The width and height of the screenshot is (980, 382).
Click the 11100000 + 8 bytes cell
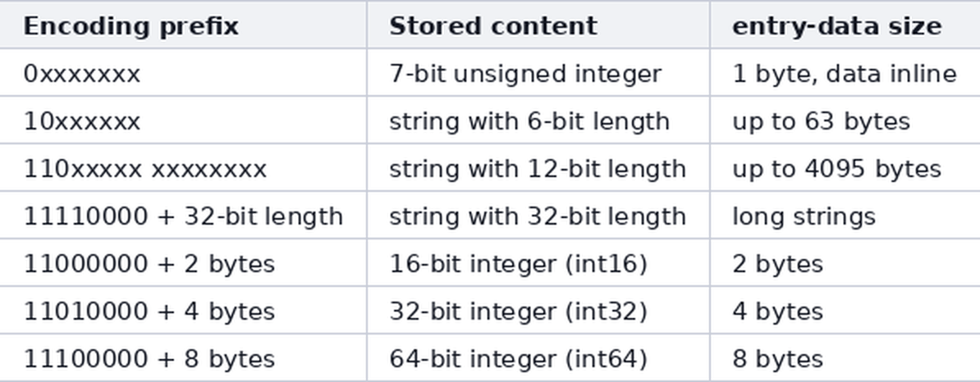click(183, 357)
